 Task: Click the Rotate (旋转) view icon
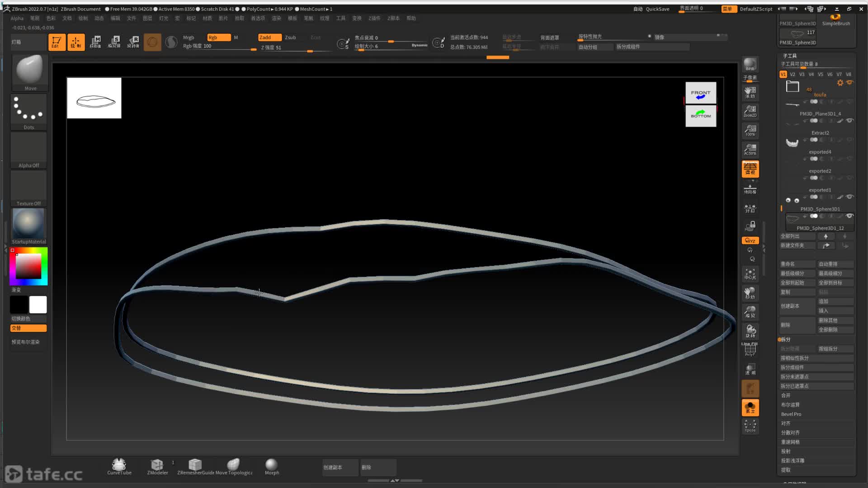pos(750,331)
